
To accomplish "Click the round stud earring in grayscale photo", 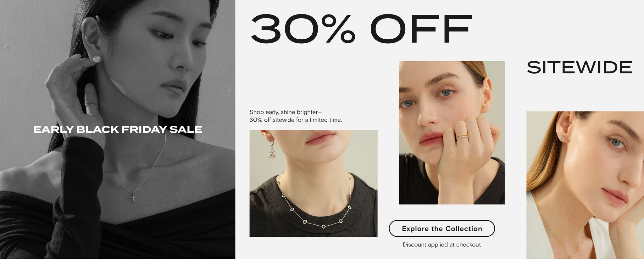I will [x=96, y=59].
